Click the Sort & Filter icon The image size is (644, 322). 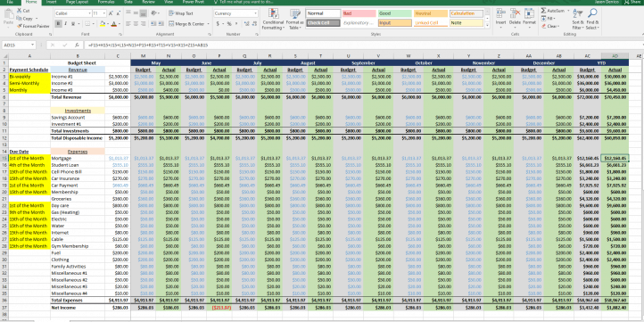(577, 13)
